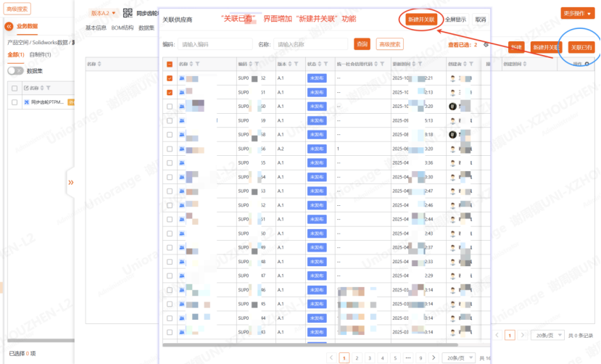The image size is (601, 364).
Task: Open the 版本A.2 version dropdown
Action: click(x=103, y=13)
